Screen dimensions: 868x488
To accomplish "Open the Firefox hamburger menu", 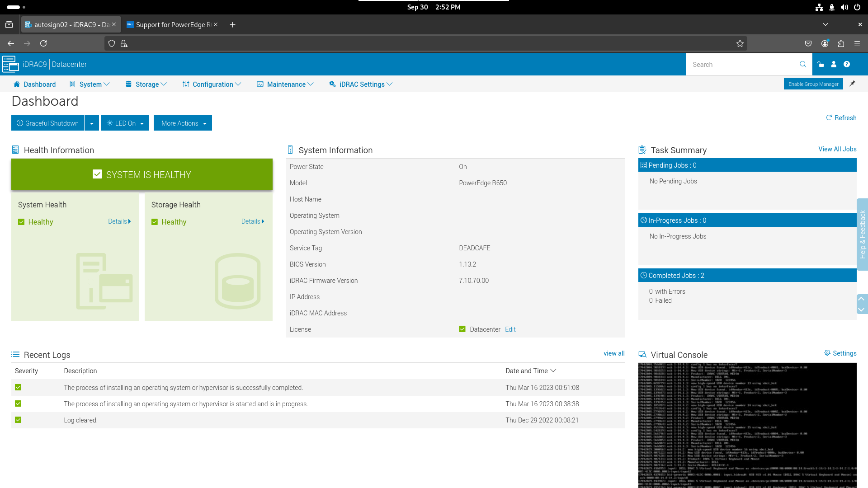I will (857, 43).
